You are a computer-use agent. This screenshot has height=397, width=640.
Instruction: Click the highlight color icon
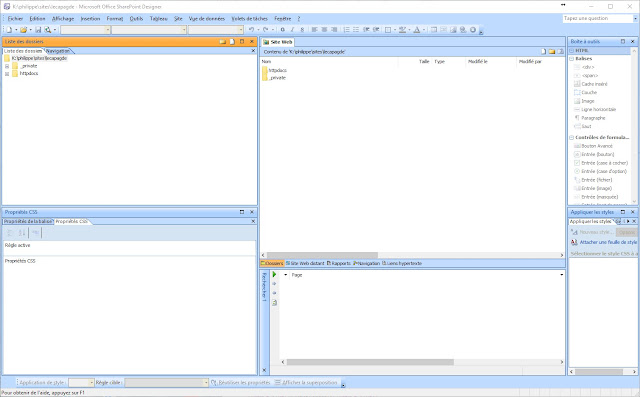[402, 29]
